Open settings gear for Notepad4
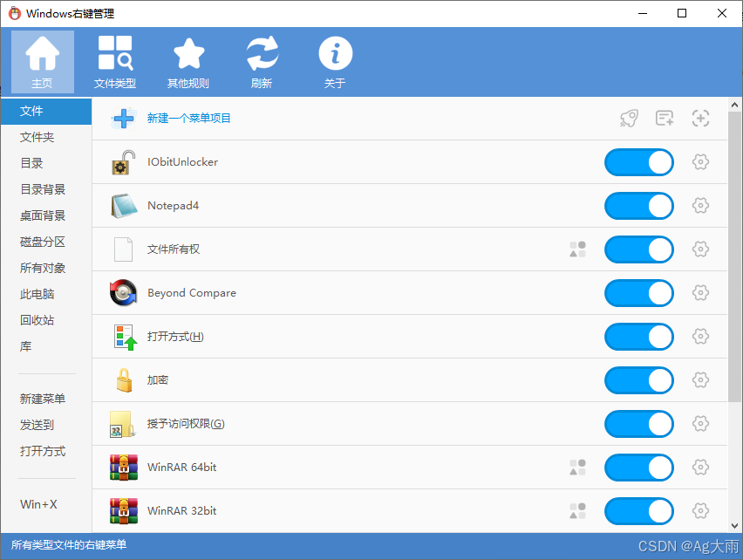Image resolution: width=743 pixels, height=560 pixels. [700, 206]
